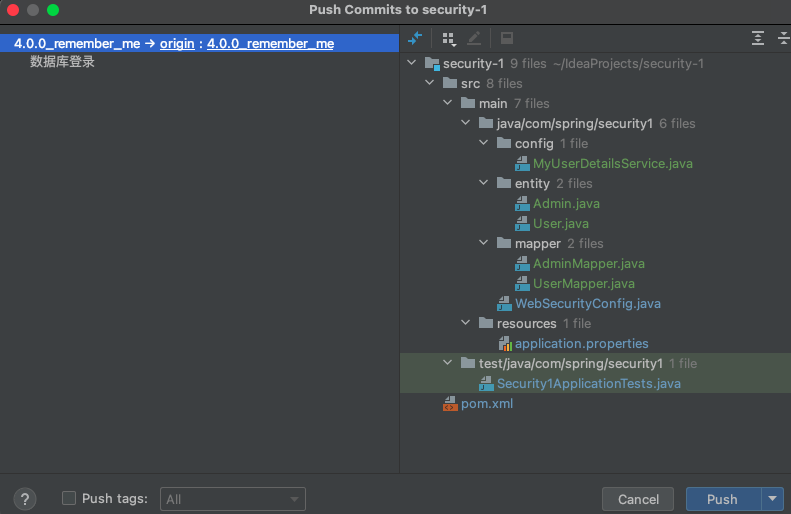
Task: Collapse the java/com/spring/security1 node
Action: click(x=466, y=123)
